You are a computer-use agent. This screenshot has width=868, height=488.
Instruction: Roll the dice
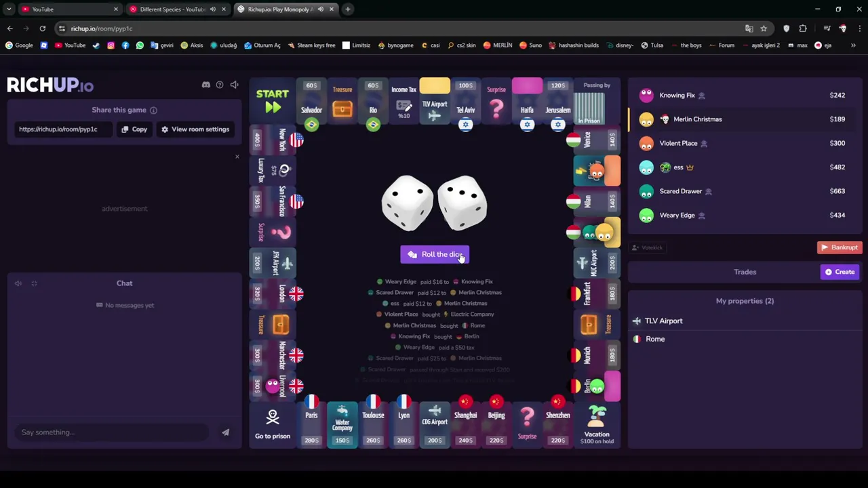pos(435,255)
